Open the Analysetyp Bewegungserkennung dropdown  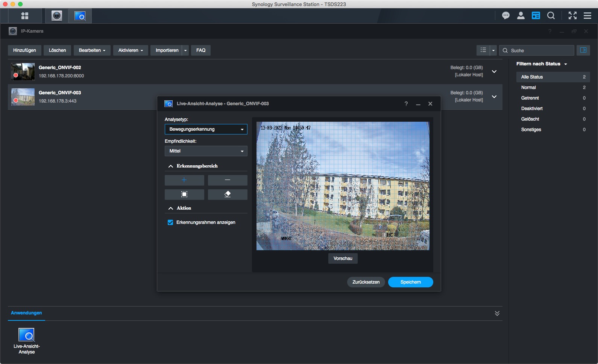tap(206, 129)
